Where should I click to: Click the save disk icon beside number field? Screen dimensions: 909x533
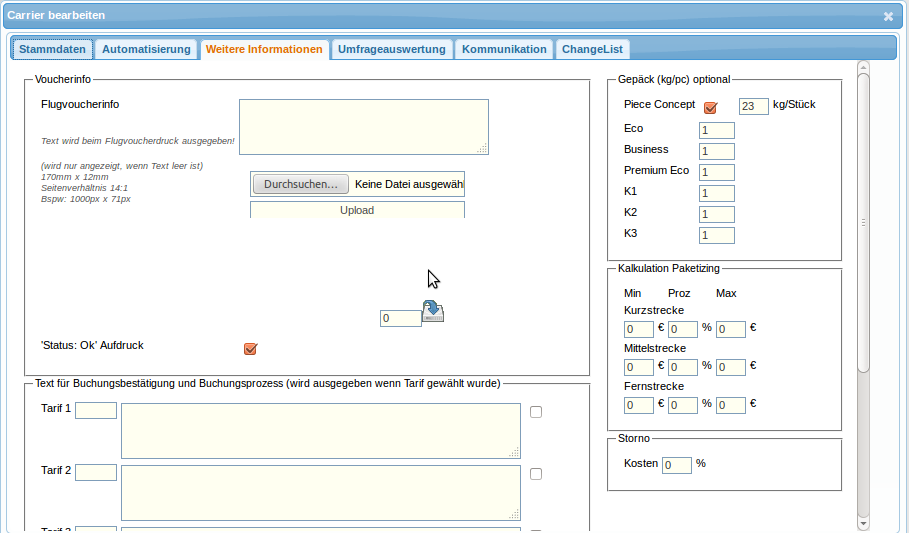point(433,311)
